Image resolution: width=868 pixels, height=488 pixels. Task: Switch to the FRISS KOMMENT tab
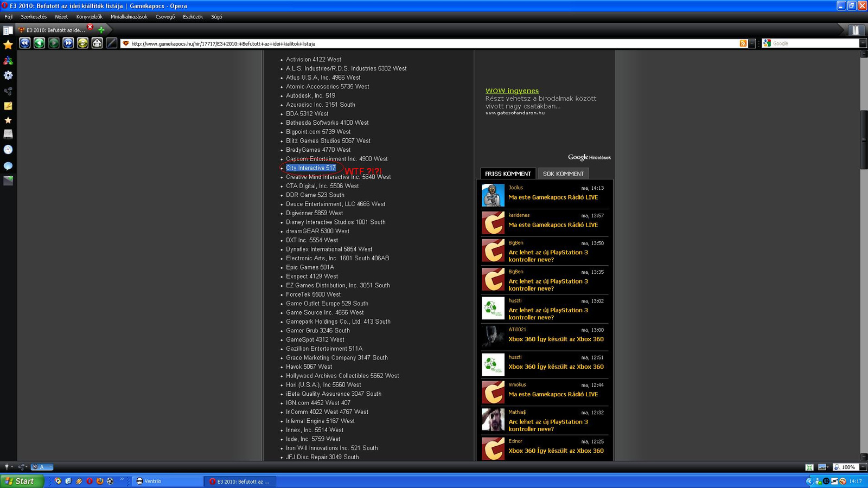tap(508, 174)
